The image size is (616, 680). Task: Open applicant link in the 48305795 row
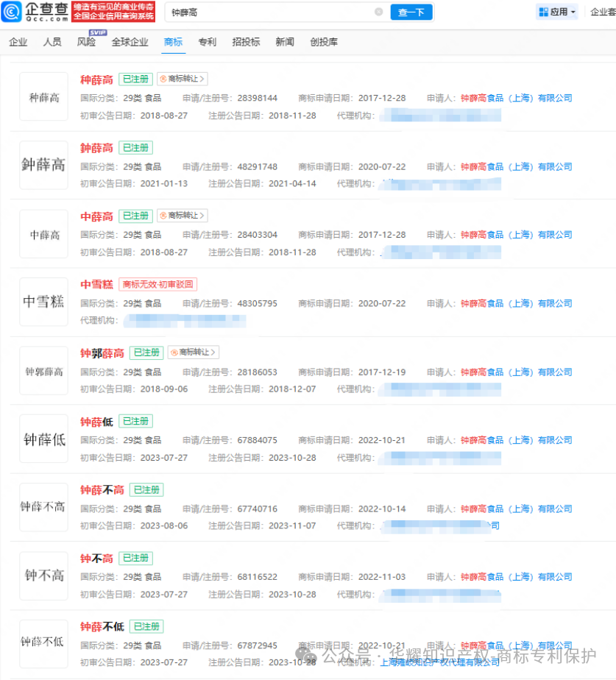click(516, 303)
